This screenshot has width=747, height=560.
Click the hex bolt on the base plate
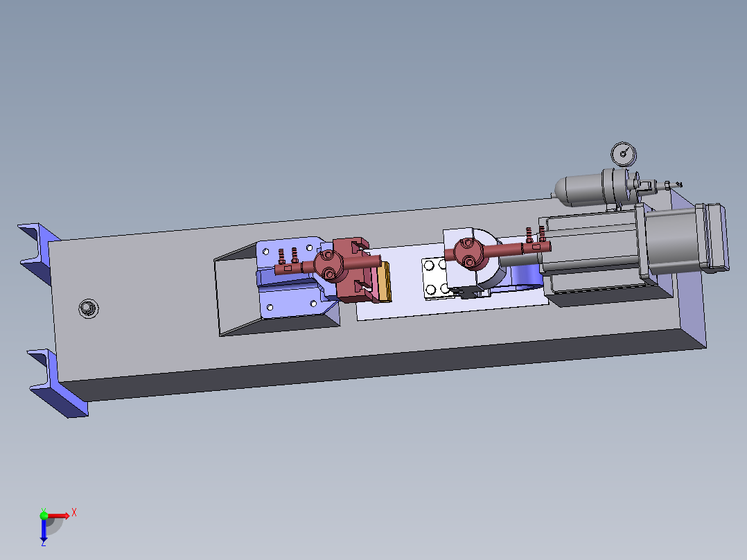88,308
